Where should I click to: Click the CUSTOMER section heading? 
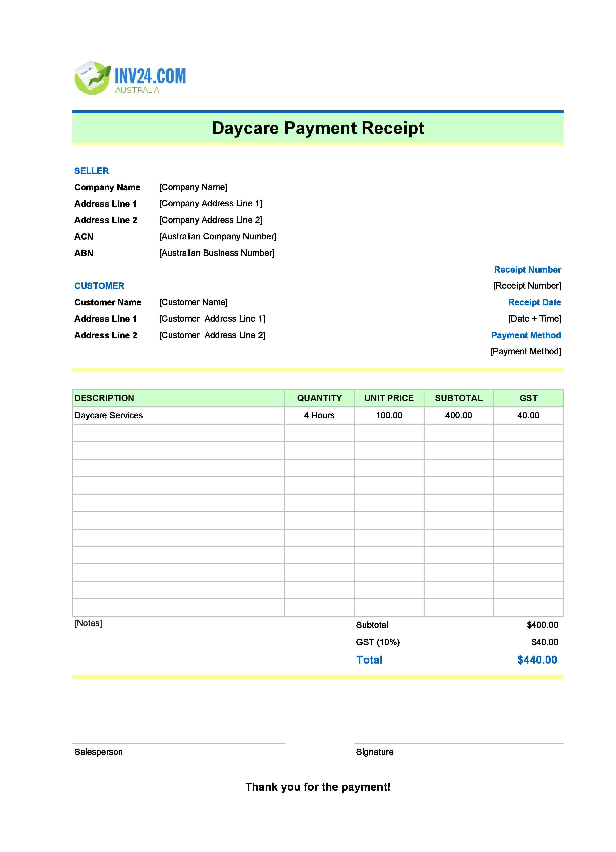coord(99,286)
